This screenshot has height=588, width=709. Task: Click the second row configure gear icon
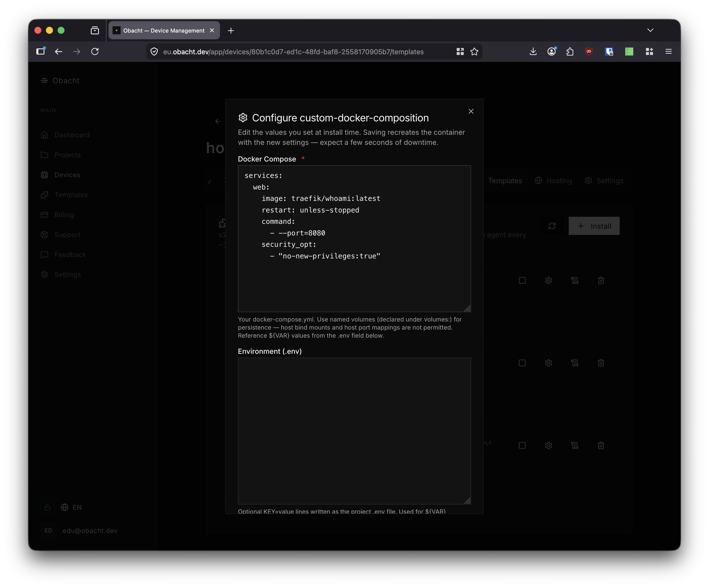pyautogui.click(x=549, y=363)
